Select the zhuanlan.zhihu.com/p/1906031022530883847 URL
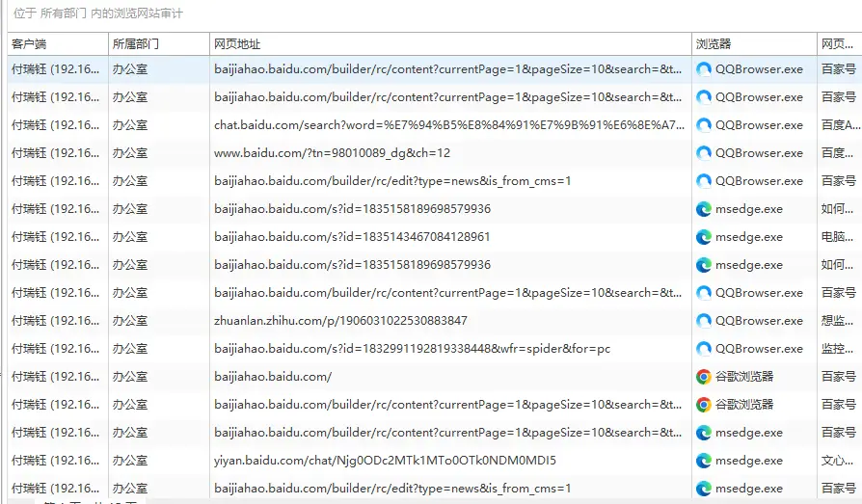This screenshot has width=862, height=504. (x=340, y=321)
